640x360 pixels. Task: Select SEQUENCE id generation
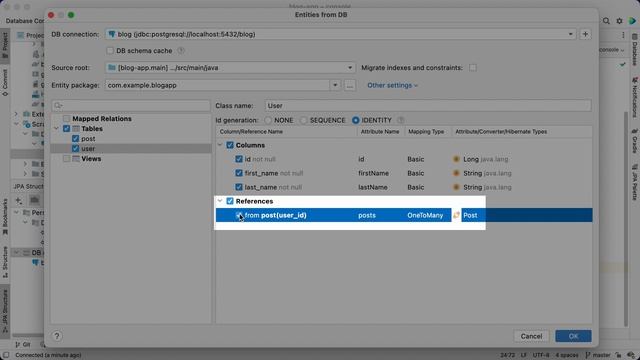coord(303,120)
